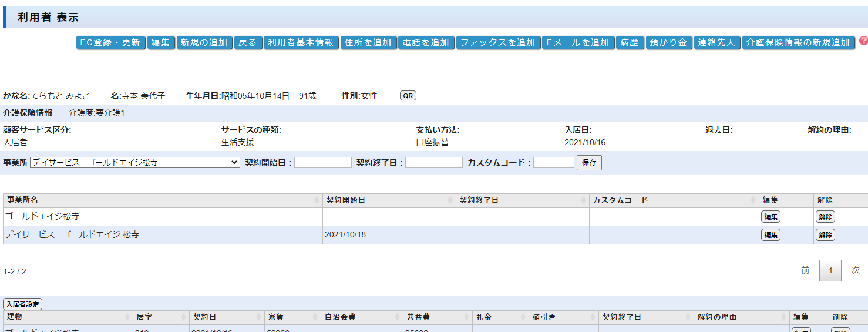Viewport: 868px width, 332px height.
Task: Open the QR code button
Action: click(408, 96)
